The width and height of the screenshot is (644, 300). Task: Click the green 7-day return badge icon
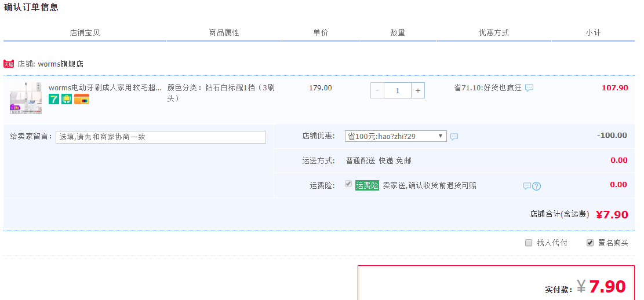(x=54, y=99)
